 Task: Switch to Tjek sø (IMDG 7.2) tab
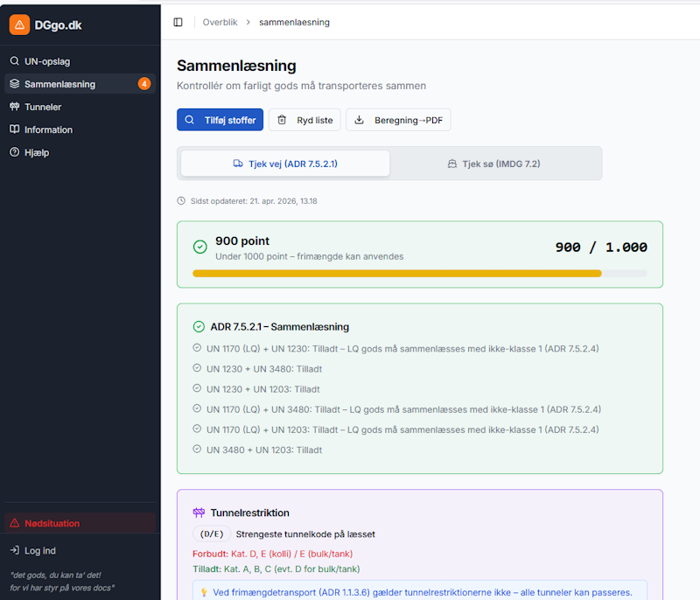tap(495, 164)
